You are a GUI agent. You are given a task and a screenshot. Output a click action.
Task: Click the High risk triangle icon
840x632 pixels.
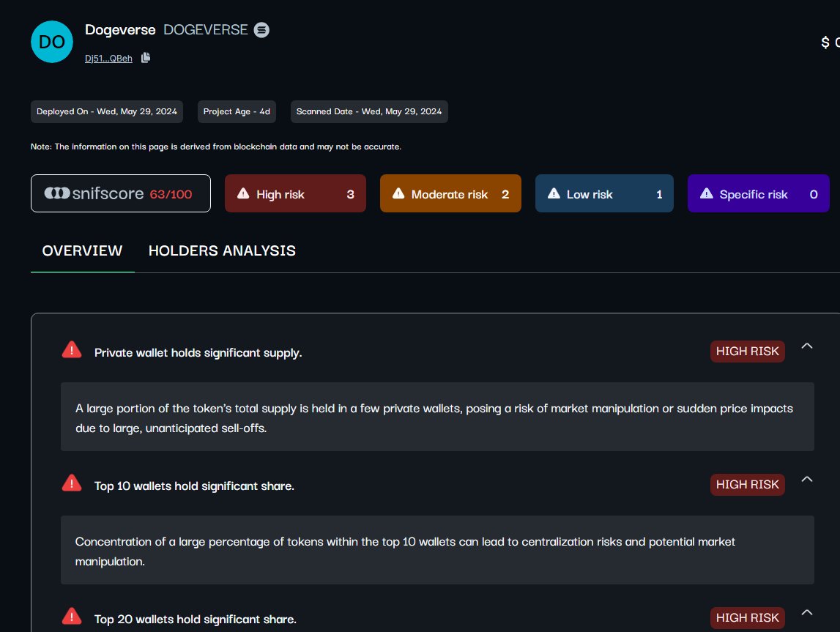click(x=243, y=193)
